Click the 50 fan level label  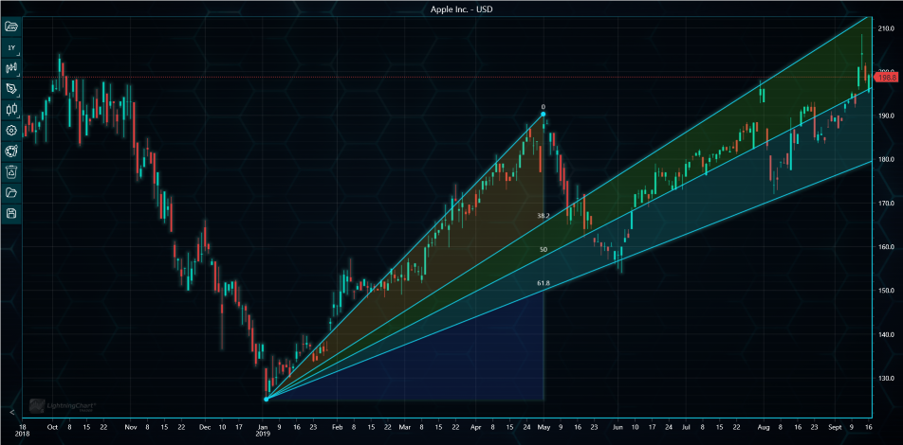click(x=543, y=249)
